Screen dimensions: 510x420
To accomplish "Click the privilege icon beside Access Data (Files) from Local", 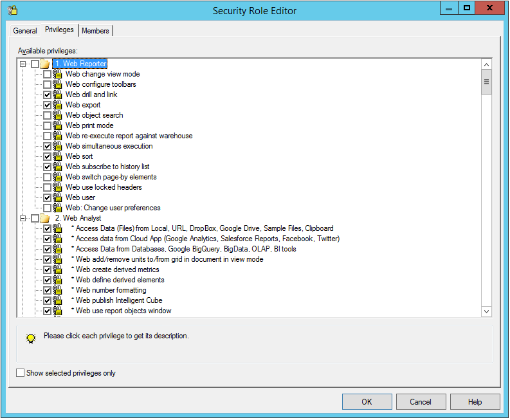I will point(57,228).
